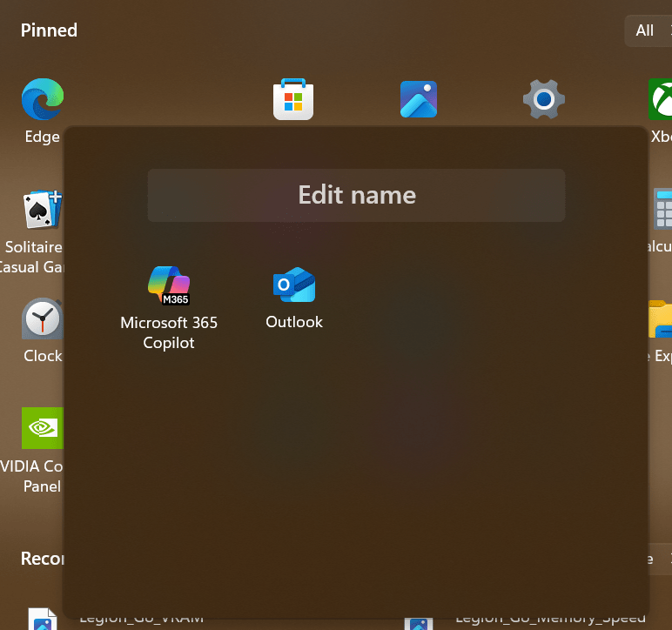Open the Clock app

(42, 322)
